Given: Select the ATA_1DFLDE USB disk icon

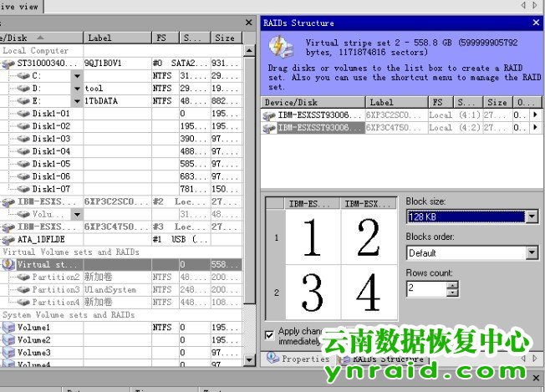Looking at the screenshot, I should 10,239.
